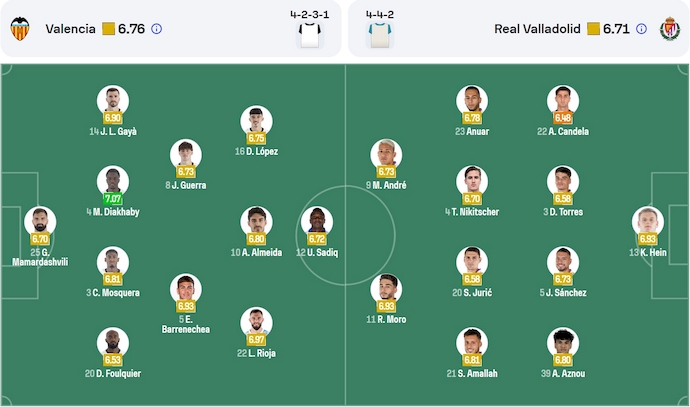Screen dimensions: 690x407
Task: Select U. Sadiq's player avatar
Action: [317, 221]
